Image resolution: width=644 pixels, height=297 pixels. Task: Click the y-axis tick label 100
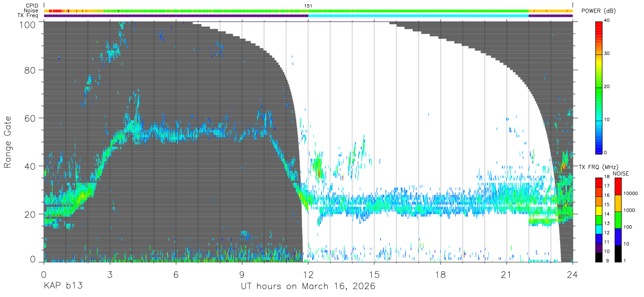click(x=27, y=24)
